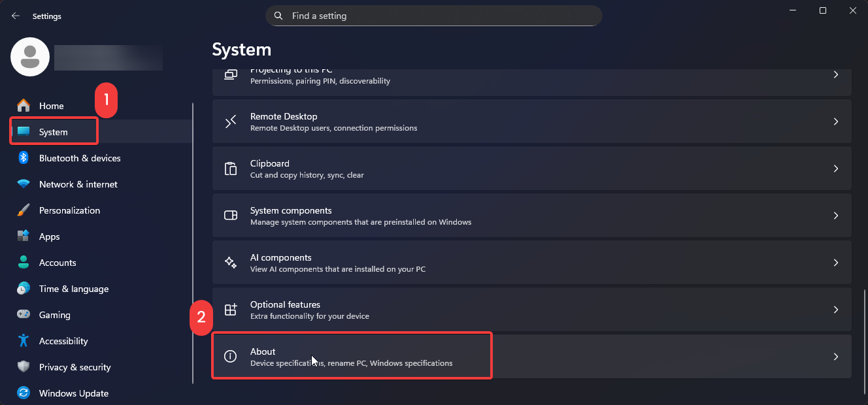The width and height of the screenshot is (868, 405).
Task: Click the Accessibility figure icon
Action: pos(24,341)
